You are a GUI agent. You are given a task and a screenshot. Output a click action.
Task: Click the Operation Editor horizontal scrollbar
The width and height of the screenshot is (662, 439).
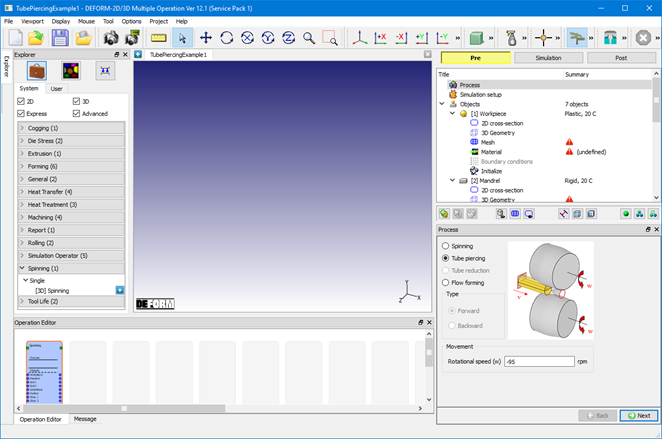[x=219, y=409]
